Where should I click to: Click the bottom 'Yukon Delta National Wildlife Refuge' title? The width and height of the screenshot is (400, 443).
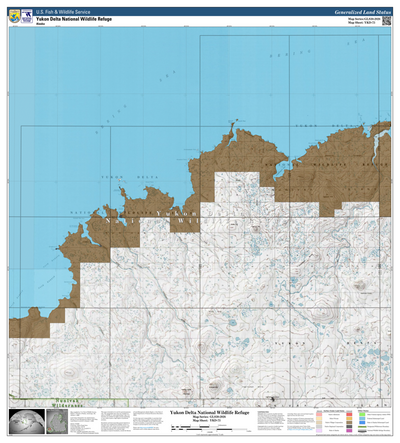pyautogui.click(x=209, y=412)
